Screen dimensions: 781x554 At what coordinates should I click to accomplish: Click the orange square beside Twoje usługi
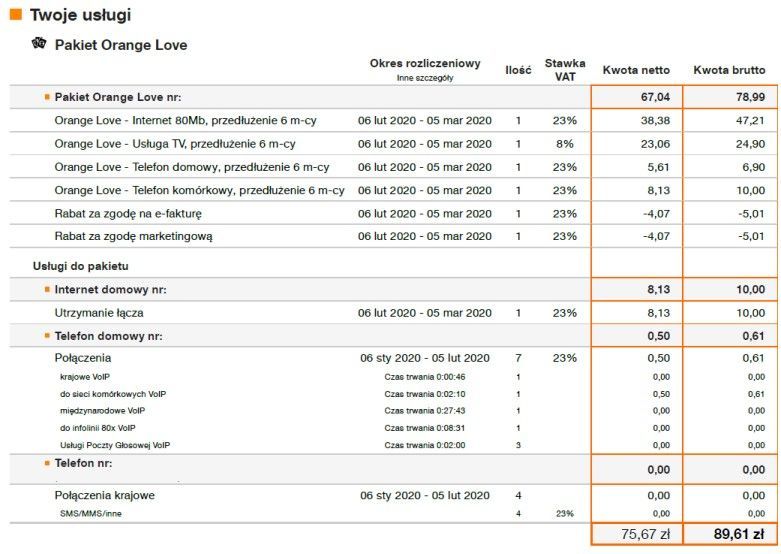15,15
